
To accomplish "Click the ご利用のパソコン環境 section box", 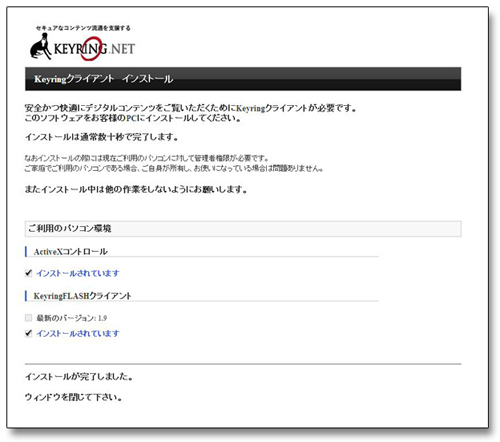I will [x=243, y=229].
